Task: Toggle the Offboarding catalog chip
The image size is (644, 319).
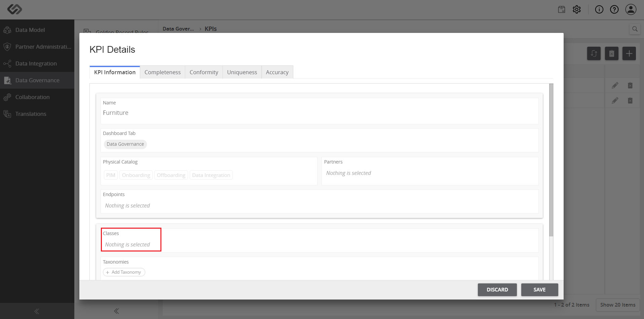Action: pos(171,175)
